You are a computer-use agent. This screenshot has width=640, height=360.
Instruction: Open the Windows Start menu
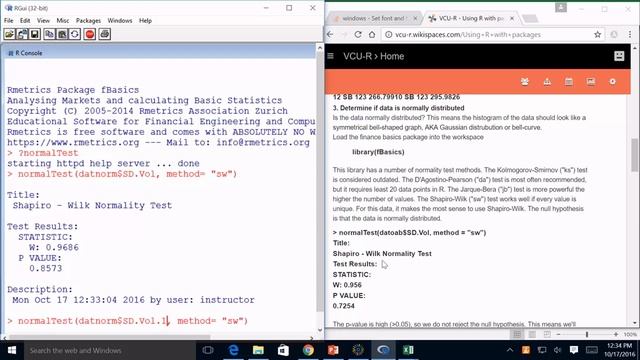[11, 350]
